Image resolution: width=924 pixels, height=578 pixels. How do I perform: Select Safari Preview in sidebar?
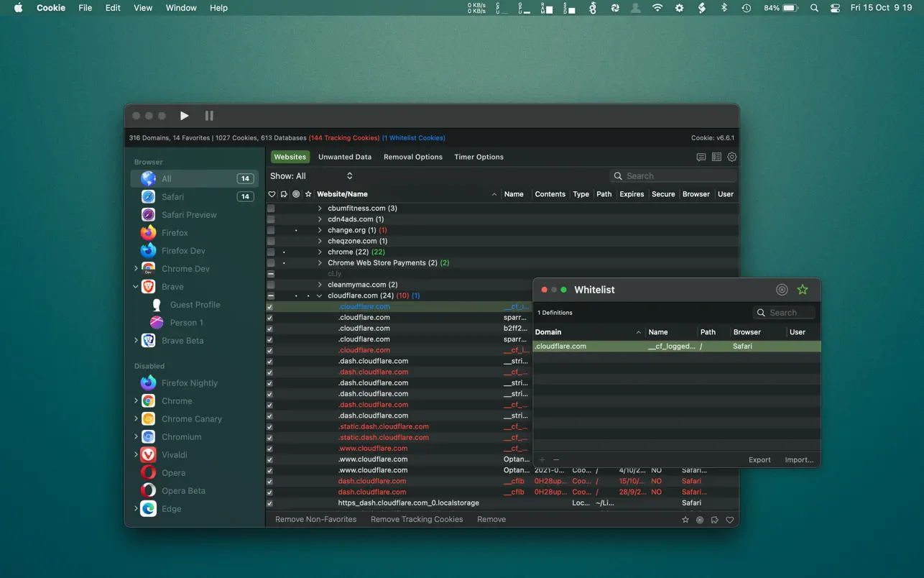188,215
